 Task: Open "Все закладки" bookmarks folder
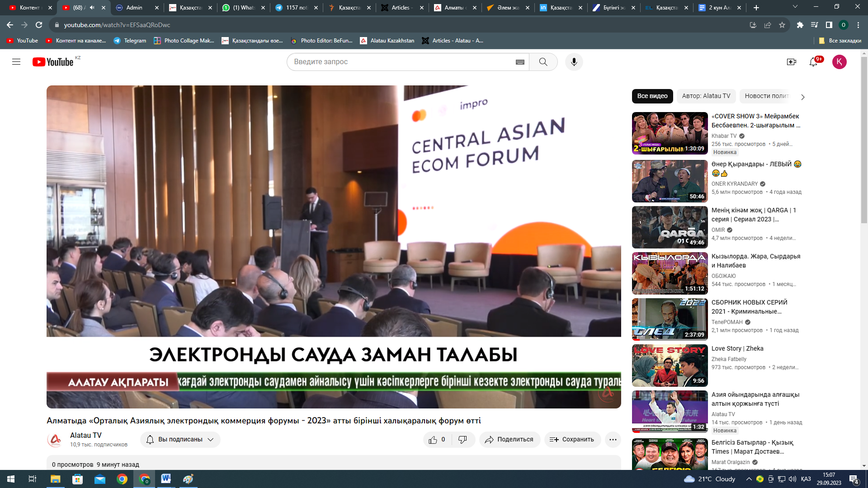840,41
